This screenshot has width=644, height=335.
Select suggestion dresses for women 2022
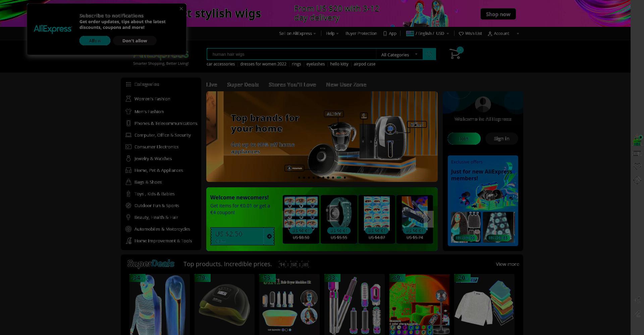click(263, 64)
